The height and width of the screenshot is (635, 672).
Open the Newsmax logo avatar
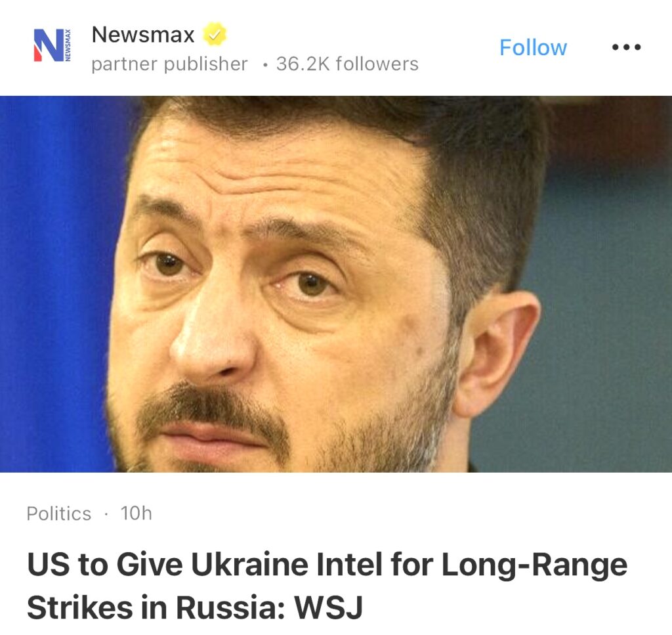[52, 45]
